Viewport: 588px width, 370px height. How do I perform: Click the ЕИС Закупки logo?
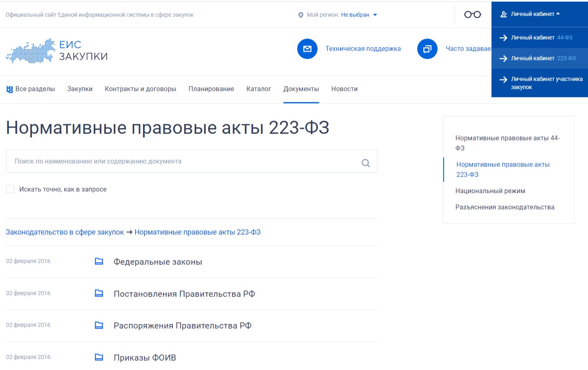coord(57,51)
